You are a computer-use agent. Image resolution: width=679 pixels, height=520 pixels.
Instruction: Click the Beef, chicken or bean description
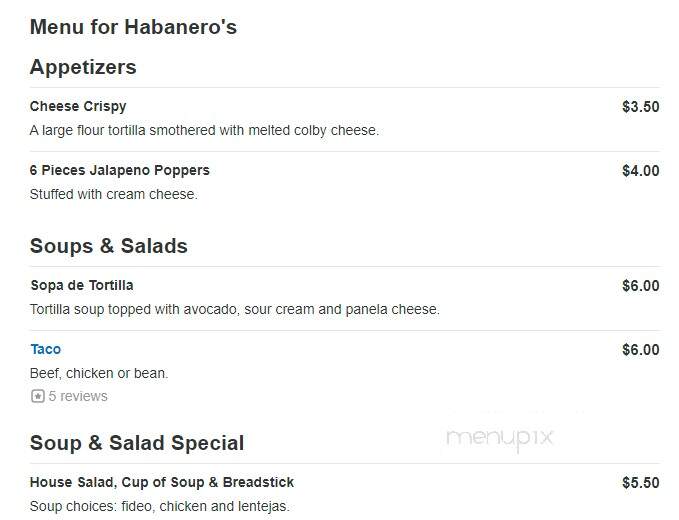[x=99, y=373]
